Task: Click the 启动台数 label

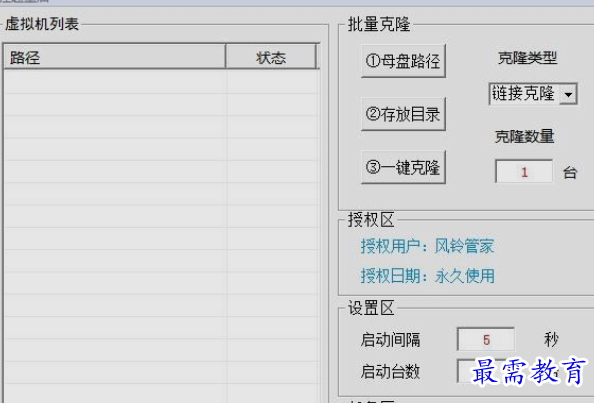Action: click(390, 371)
